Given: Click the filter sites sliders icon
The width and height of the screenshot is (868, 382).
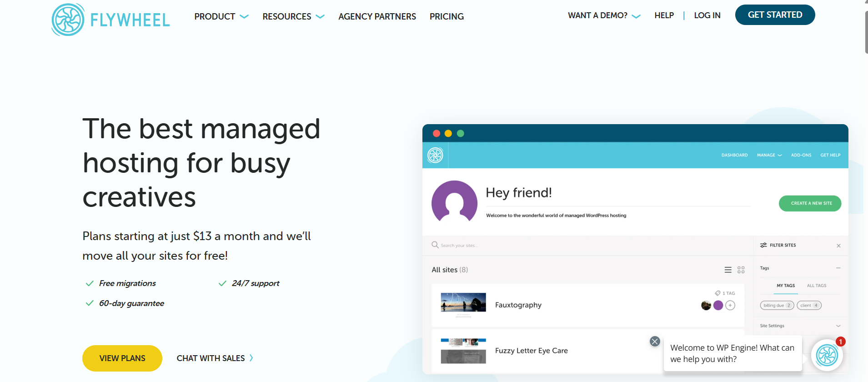Looking at the screenshot, I should 763,245.
